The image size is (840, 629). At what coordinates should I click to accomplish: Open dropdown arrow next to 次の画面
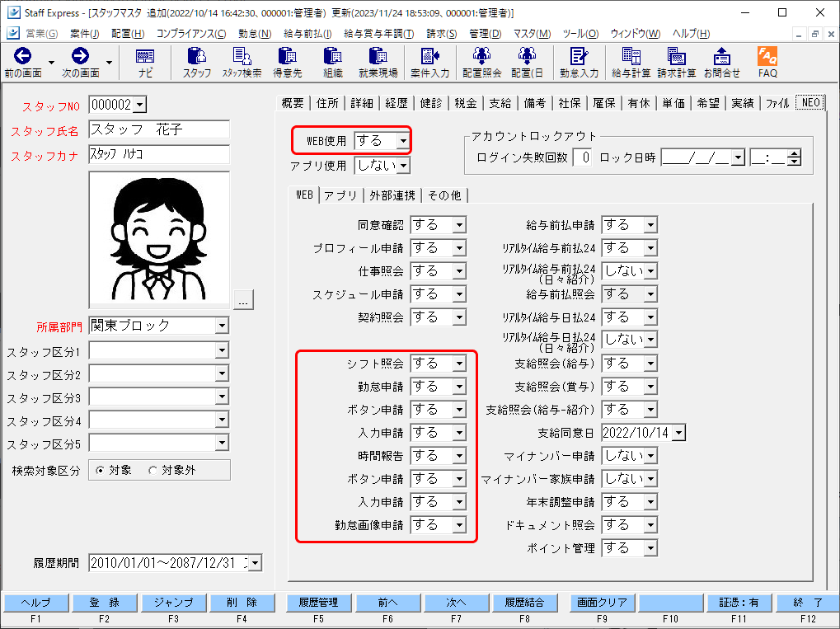110,62
